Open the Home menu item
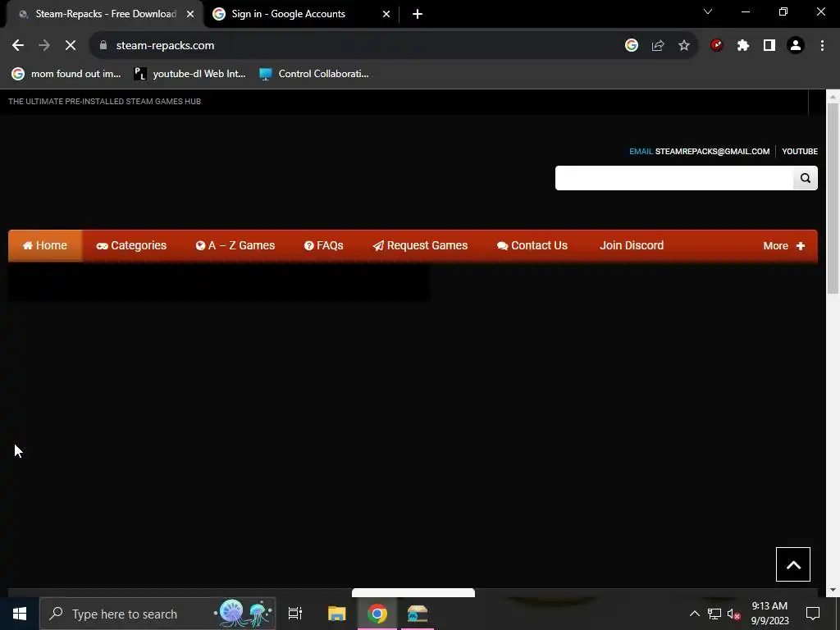840x630 pixels. pos(45,246)
